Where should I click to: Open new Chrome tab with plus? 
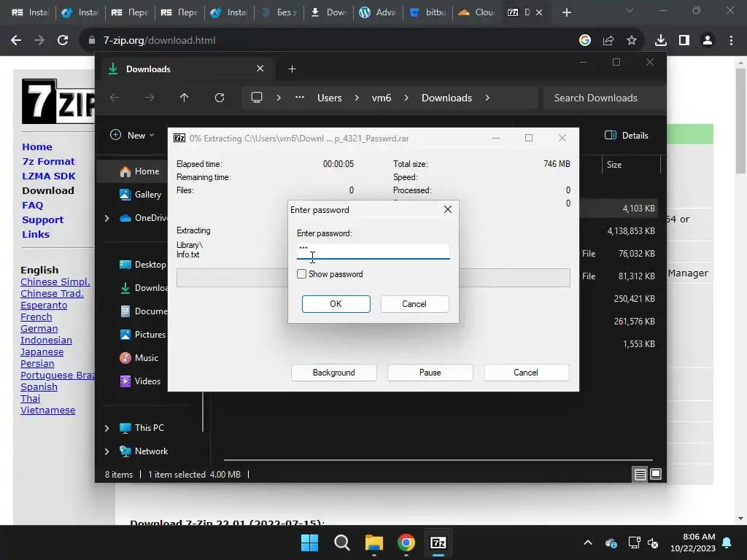[x=566, y=12]
